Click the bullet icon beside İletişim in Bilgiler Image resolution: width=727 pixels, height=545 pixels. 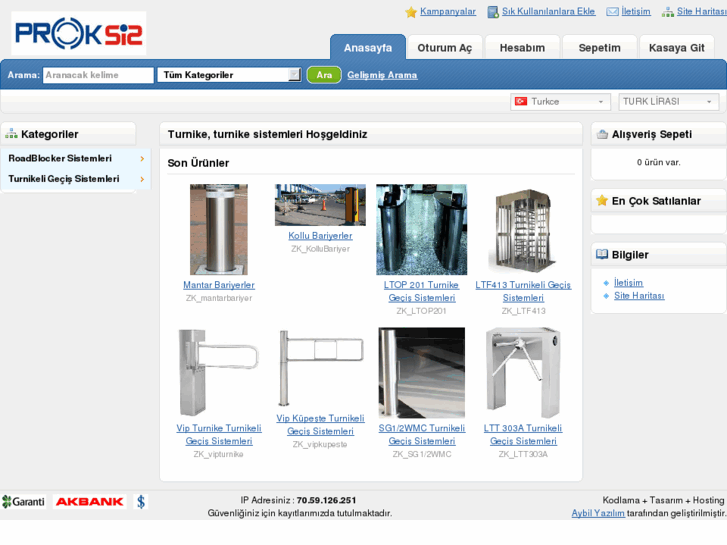tap(606, 283)
